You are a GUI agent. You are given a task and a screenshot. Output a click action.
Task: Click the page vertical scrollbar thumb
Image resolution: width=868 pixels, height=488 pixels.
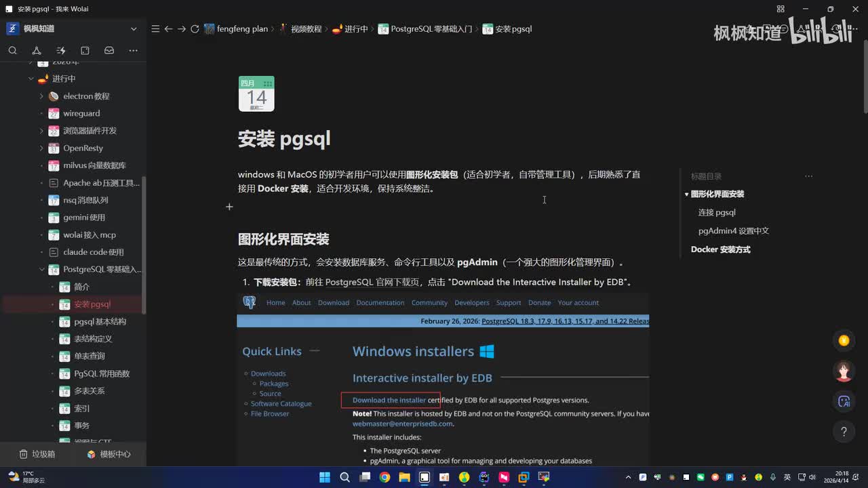point(865,77)
